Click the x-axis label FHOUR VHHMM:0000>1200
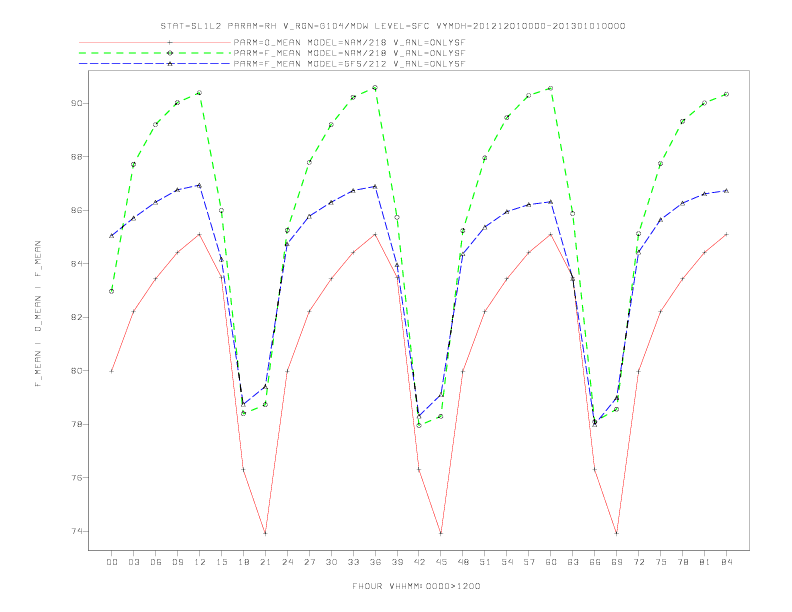 416,586
